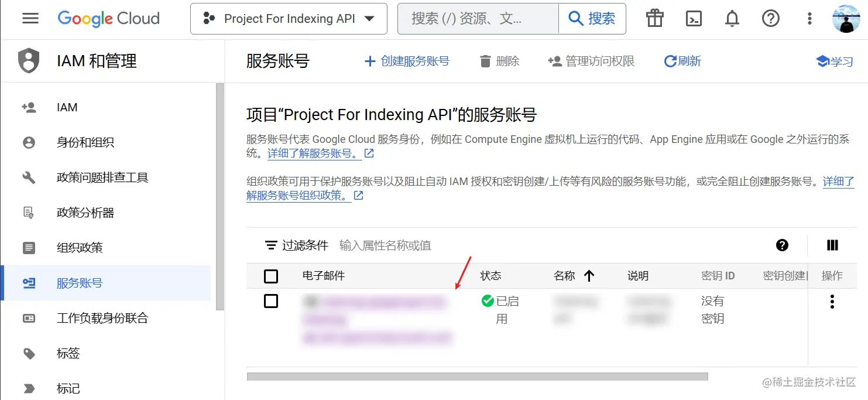Image resolution: width=868 pixels, height=400 pixels.
Task: Click the Google Cloud logo
Action: (x=108, y=19)
